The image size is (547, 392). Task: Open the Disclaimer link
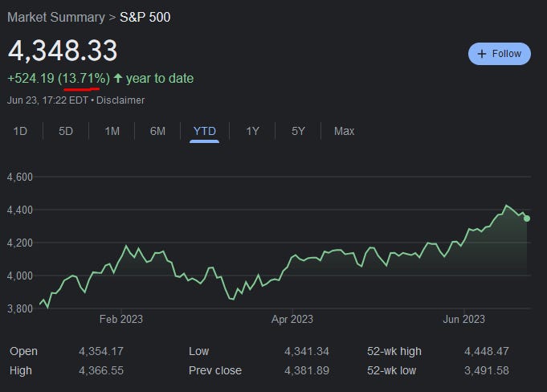[x=120, y=100]
